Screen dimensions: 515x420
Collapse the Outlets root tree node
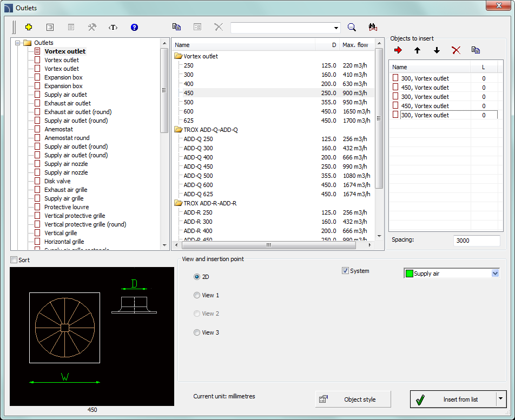(x=18, y=43)
